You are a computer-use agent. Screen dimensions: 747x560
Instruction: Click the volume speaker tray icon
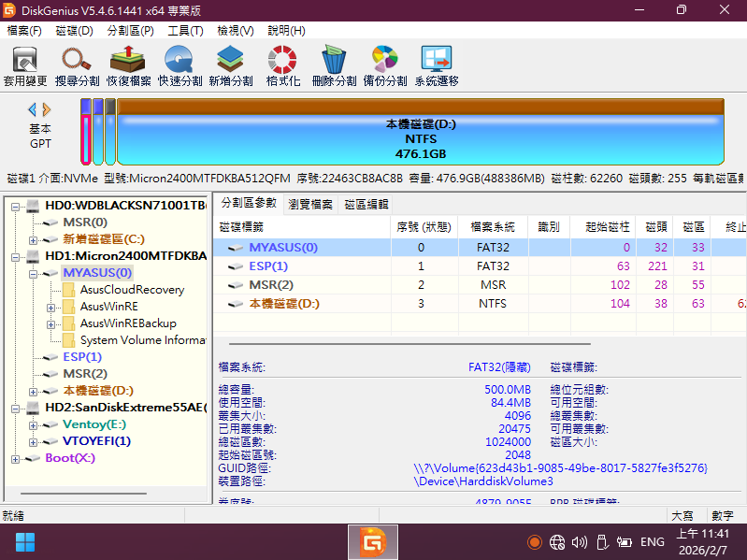(580, 542)
